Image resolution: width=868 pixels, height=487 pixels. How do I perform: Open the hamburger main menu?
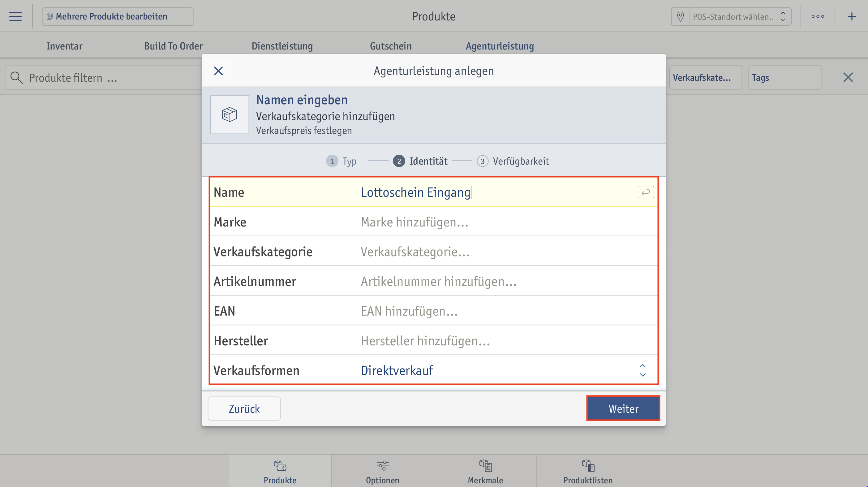(15, 16)
